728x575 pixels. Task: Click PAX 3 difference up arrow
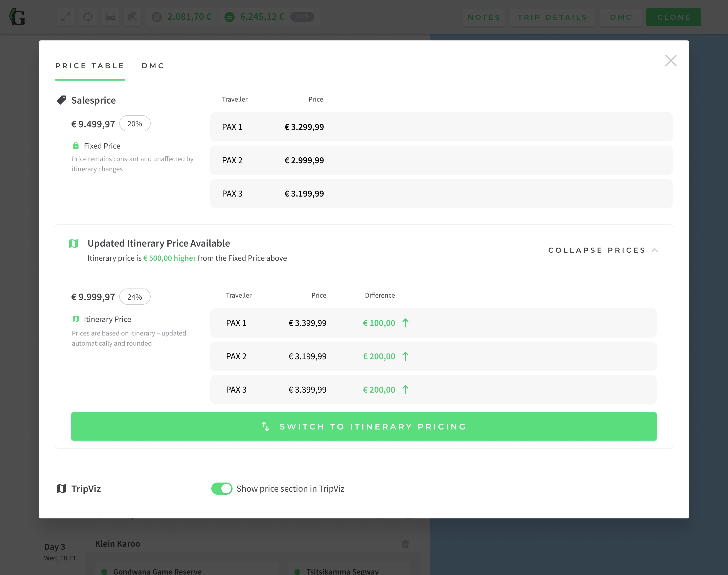(406, 390)
